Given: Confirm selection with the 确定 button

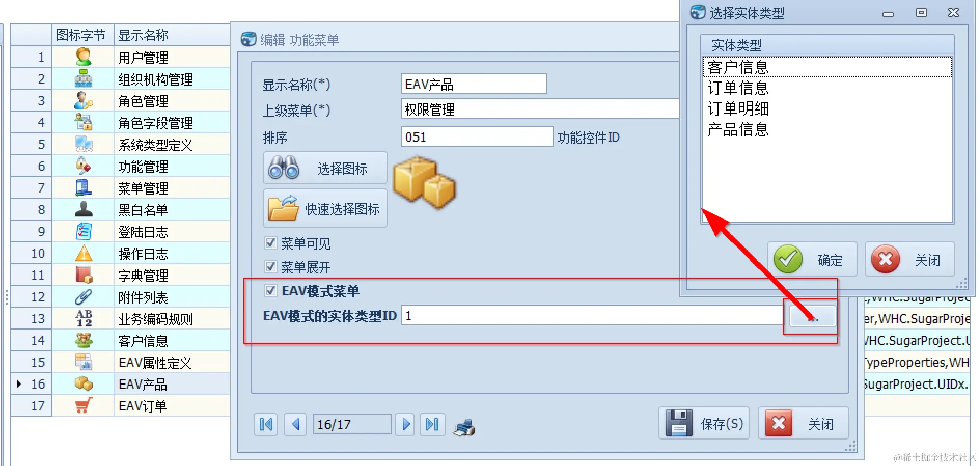Looking at the screenshot, I should 812,259.
